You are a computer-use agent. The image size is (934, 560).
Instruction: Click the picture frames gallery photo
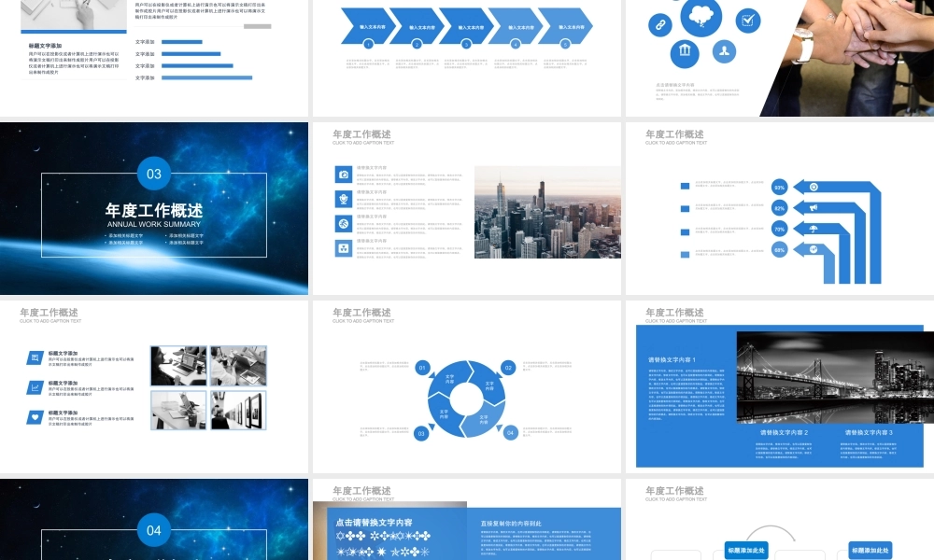click(x=237, y=410)
